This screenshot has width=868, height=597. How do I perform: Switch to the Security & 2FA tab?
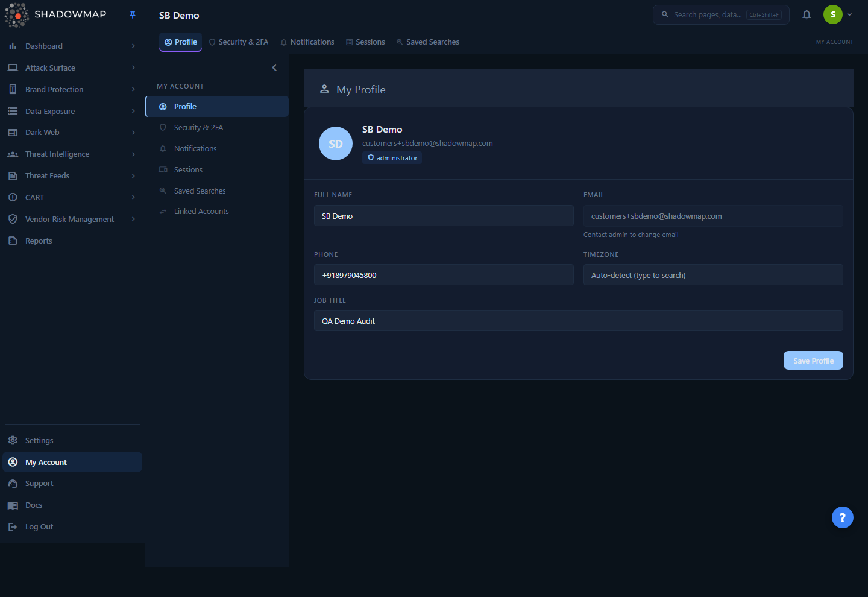coord(239,42)
